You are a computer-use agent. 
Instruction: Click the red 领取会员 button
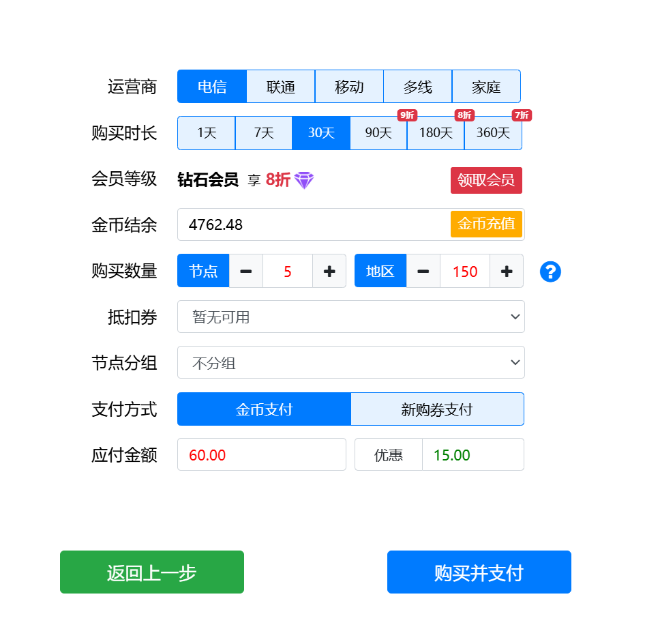click(486, 180)
